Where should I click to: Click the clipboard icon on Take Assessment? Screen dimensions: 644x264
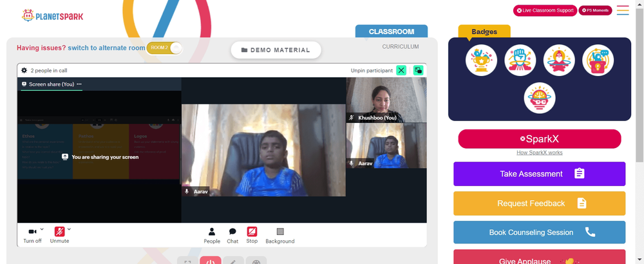[579, 173]
